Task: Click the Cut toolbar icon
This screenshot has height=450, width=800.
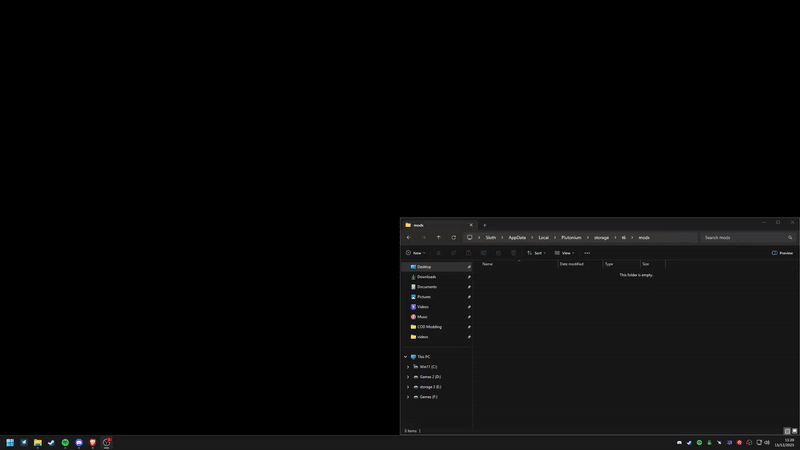Action: click(x=438, y=253)
